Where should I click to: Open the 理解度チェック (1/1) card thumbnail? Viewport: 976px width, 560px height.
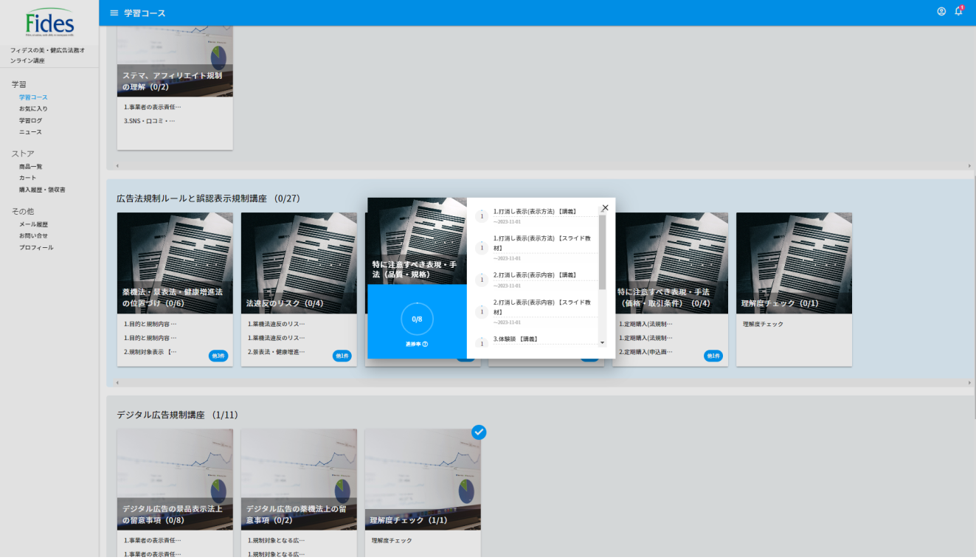click(423, 480)
